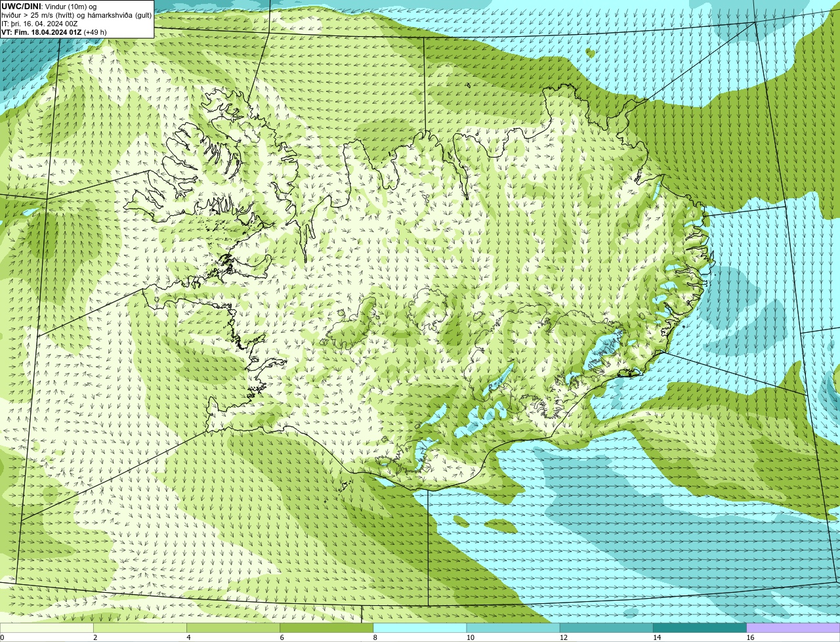Click the purple above-16 legend swatch
The height and width of the screenshot is (642, 840).
(x=793, y=628)
